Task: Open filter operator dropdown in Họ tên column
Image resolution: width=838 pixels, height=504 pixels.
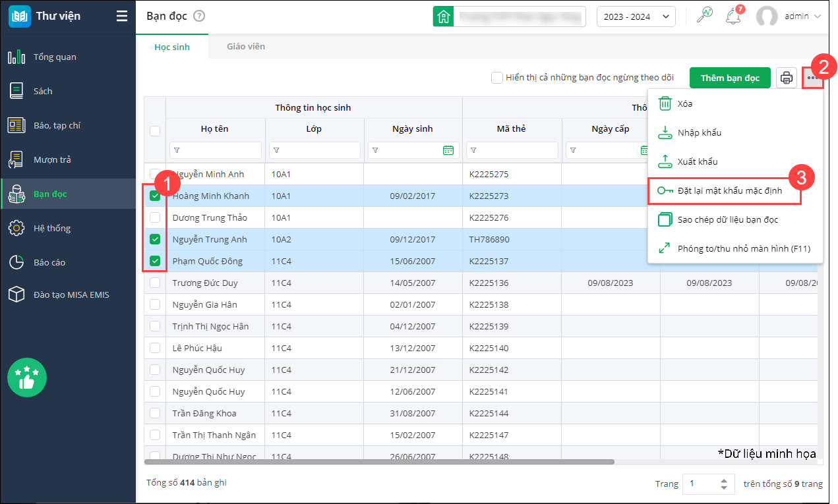Action: click(177, 150)
